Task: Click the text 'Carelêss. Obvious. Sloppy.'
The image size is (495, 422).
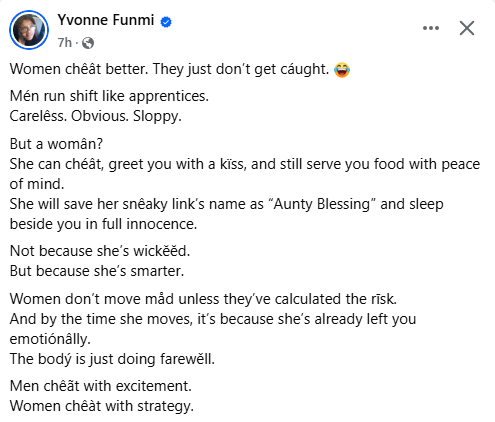Action: coord(96,116)
